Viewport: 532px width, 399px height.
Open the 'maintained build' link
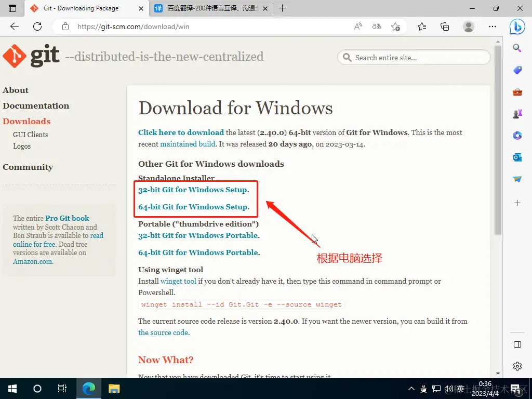[188, 144]
